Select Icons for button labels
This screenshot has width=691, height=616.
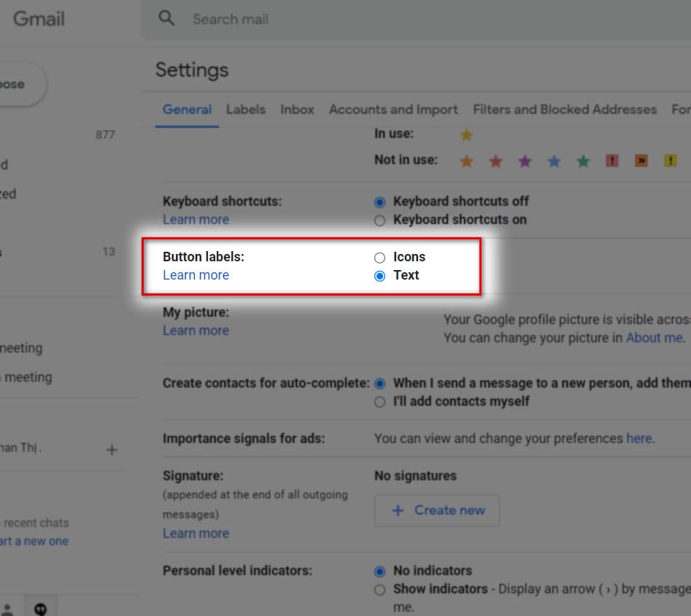coord(379,258)
